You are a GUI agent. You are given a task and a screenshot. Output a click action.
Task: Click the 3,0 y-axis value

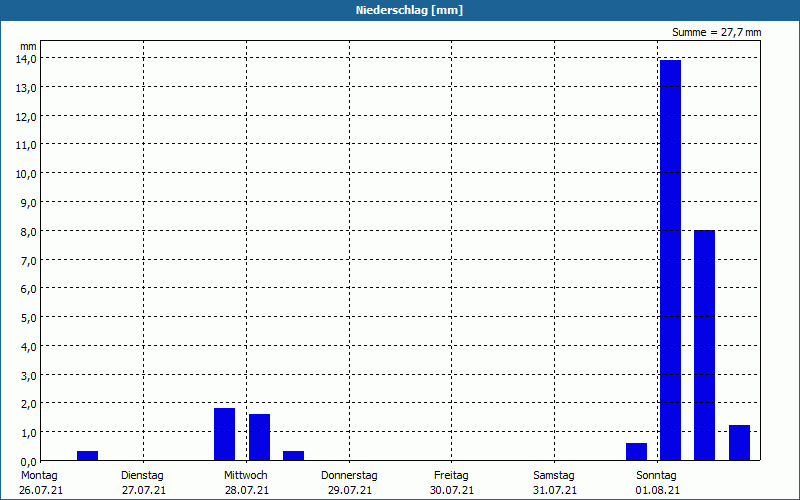click(x=28, y=376)
